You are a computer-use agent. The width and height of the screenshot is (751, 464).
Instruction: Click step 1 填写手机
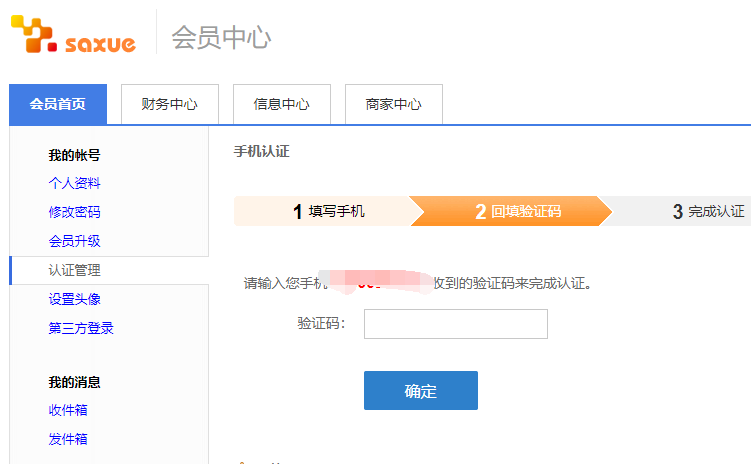tap(328, 211)
